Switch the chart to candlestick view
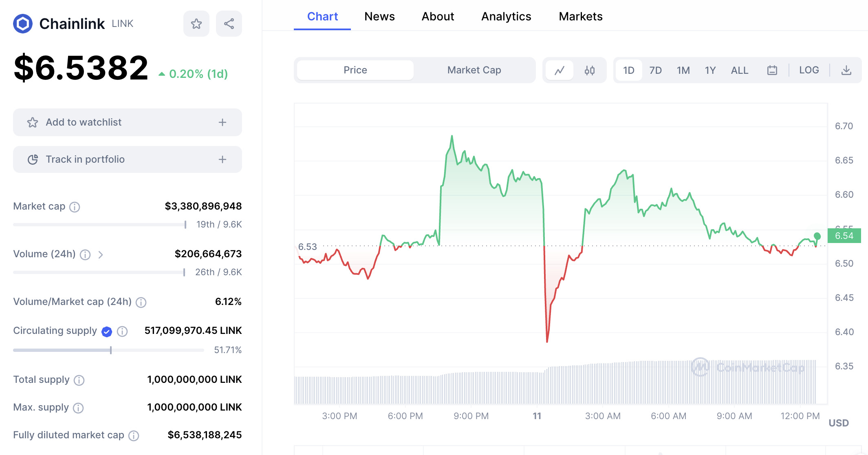The height and width of the screenshot is (455, 868). tap(590, 70)
